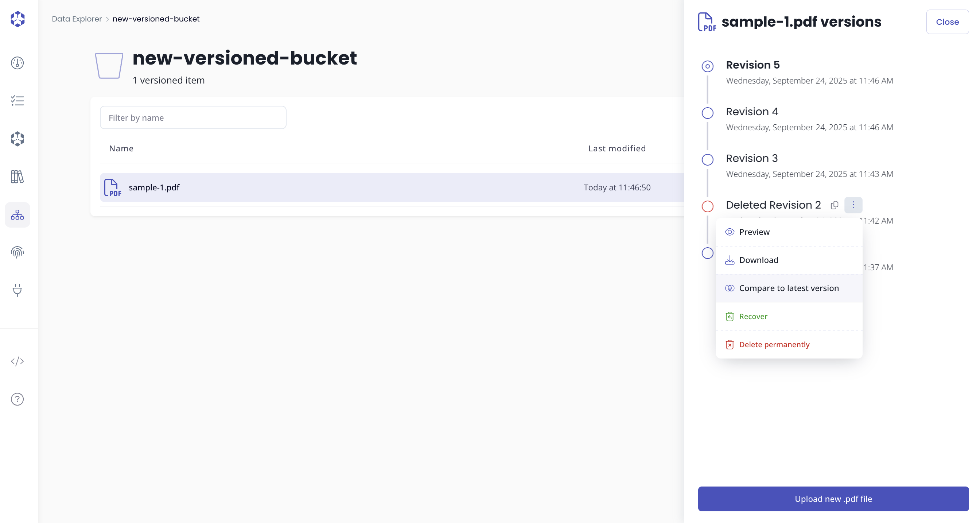This screenshot has height=523, width=980.
Task: Click the Filter by name input field
Action: point(193,117)
